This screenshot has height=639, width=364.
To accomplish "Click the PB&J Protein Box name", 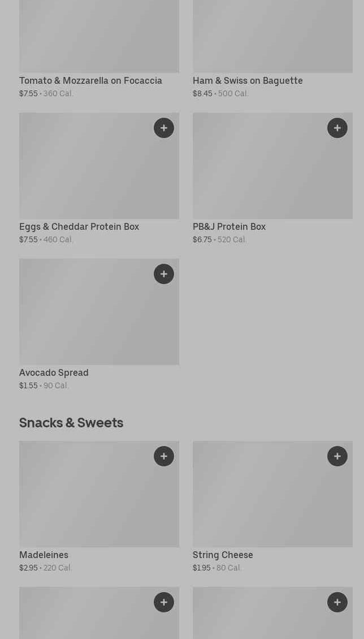I will pyautogui.click(x=229, y=227).
